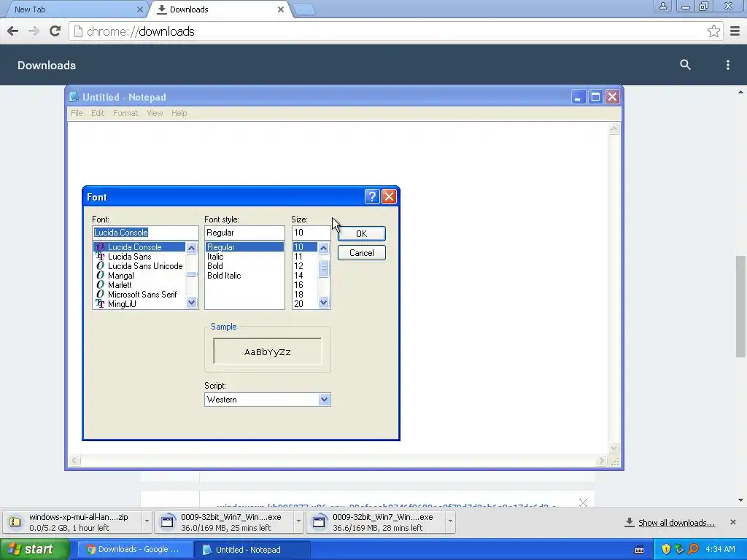Image resolution: width=747 pixels, height=560 pixels.
Task: Close the download shelf
Action: click(x=732, y=522)
